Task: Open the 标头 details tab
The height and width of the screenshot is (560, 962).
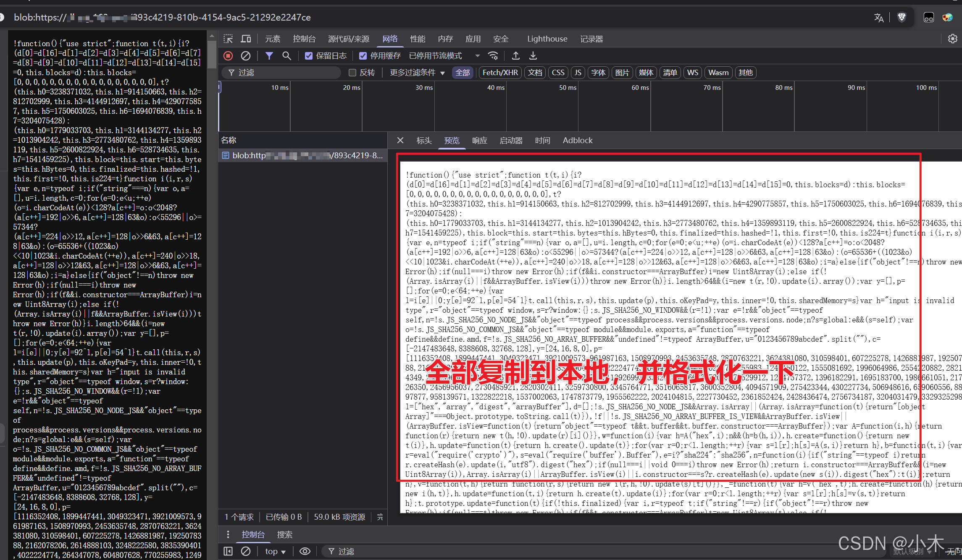Action: (424, 140)
